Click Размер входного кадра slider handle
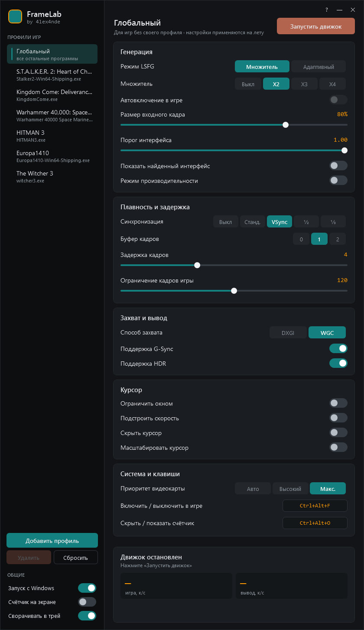 [x=286, y=125]
